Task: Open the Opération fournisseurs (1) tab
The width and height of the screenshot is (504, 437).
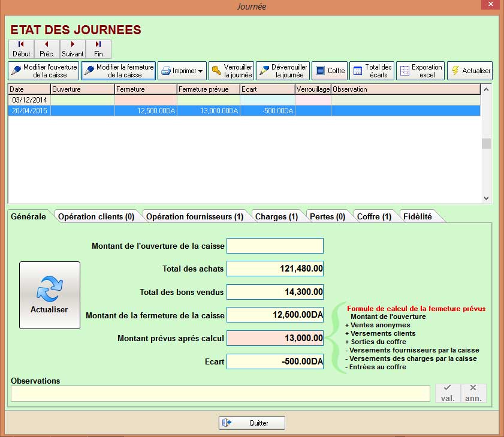Action: tap(195, 217)
